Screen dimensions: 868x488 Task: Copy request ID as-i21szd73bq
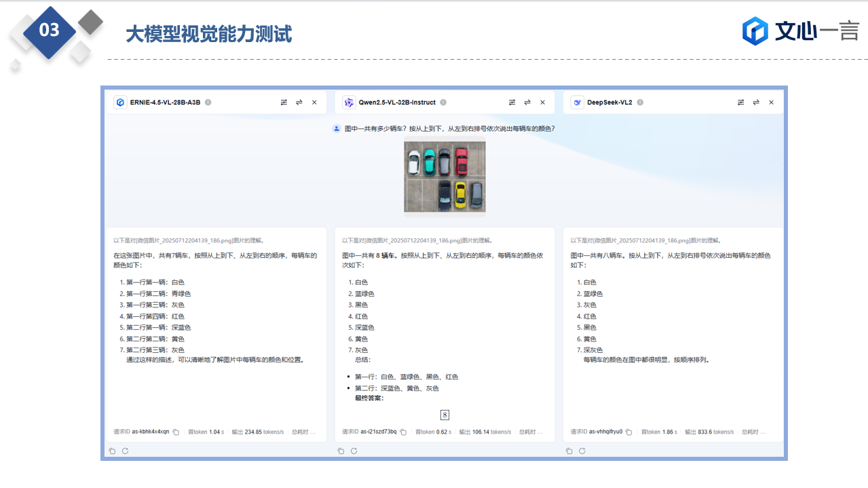coord(403,432)
